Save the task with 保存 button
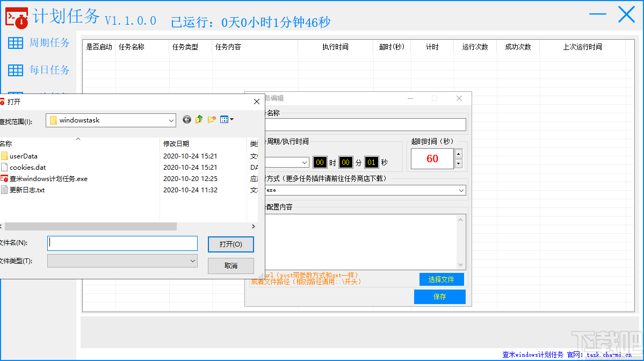644x361 pixels. [439, 297]
